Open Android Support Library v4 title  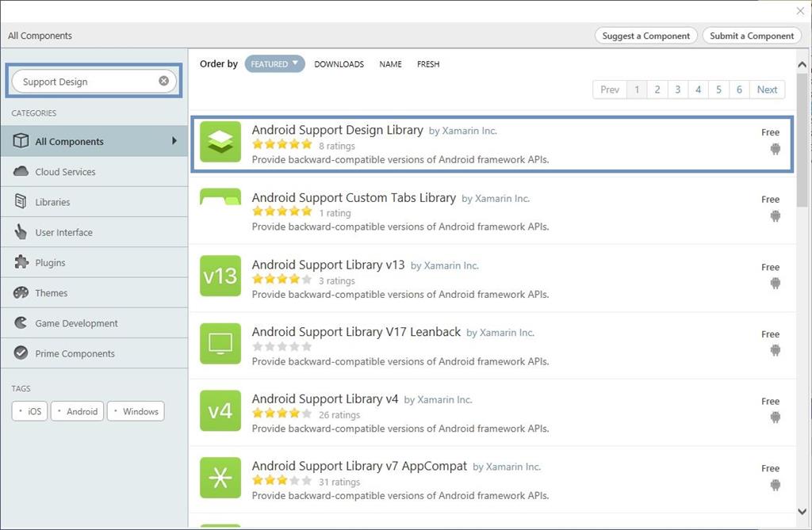325,398
